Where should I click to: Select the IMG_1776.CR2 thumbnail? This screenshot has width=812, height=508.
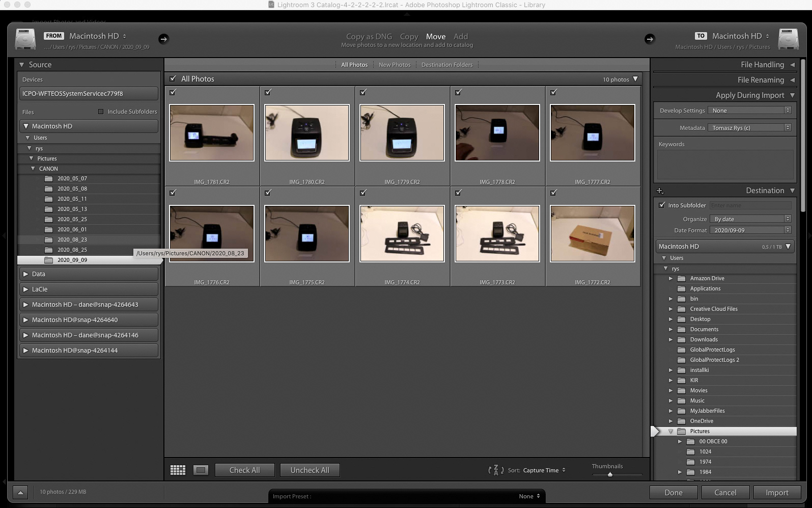tap(212, 233)
